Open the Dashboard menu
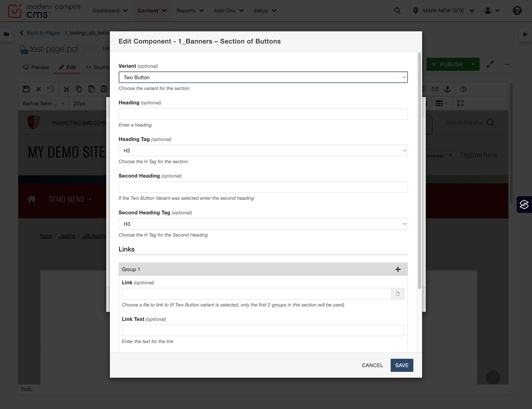Viewport: 532px width, 409px height. click(x=110, y=10)
